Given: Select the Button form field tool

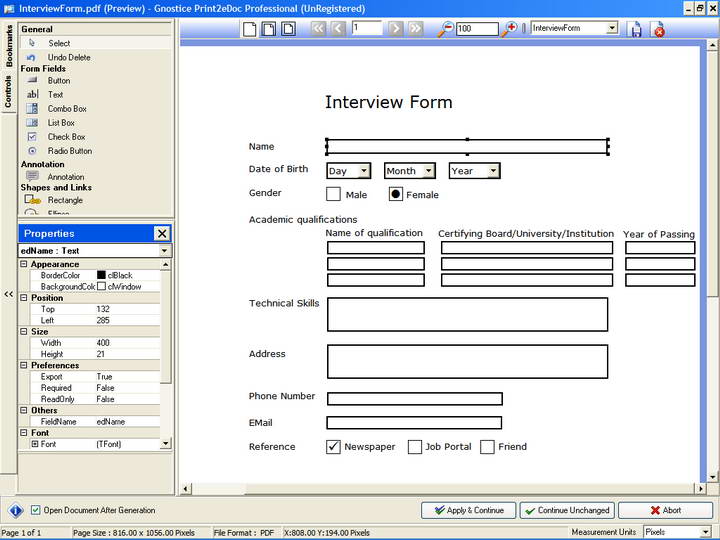Looking at the screenshot, I should click(59, 80).
